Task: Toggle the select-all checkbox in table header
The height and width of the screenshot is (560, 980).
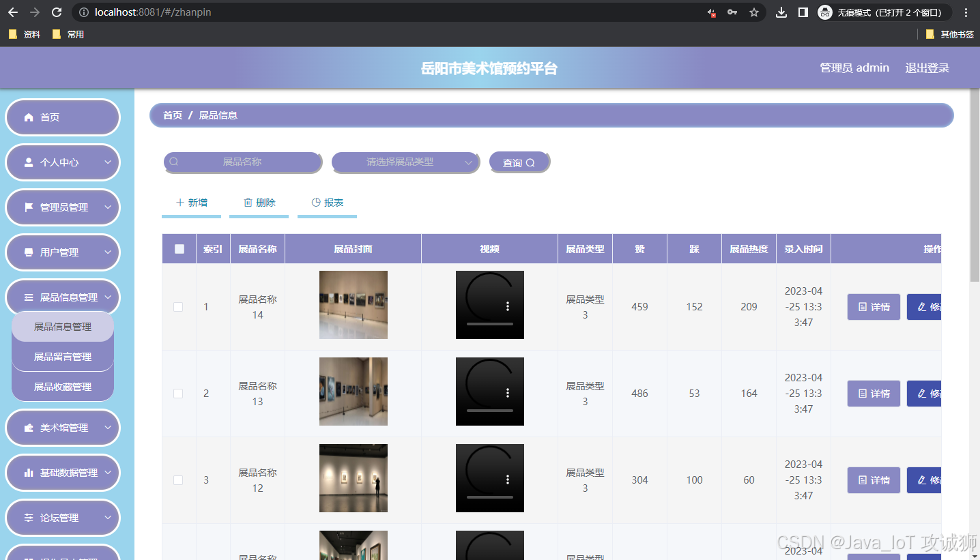Action: point(179,249)
